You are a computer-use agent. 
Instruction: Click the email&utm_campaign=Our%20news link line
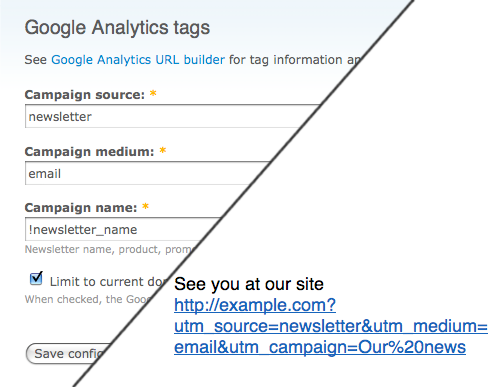point(320,347)
